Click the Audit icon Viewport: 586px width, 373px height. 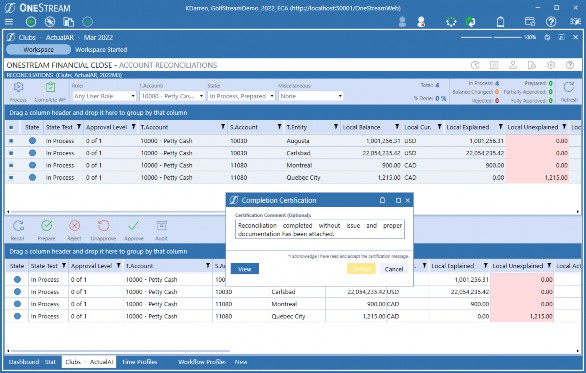coord(161,226)
